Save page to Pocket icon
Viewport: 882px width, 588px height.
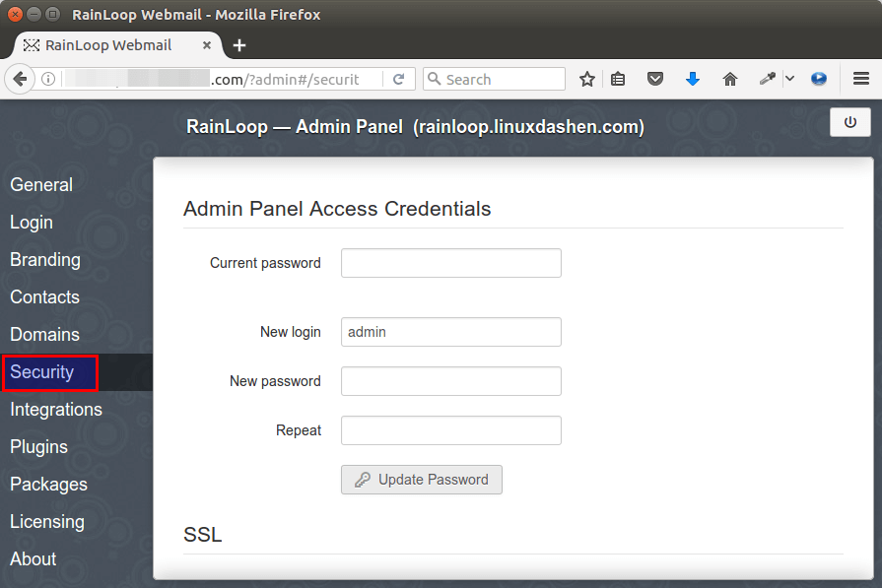click(x=655, y=80)
